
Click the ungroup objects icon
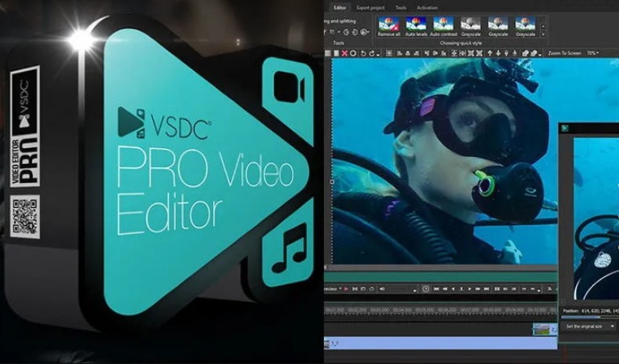point(533,53)
